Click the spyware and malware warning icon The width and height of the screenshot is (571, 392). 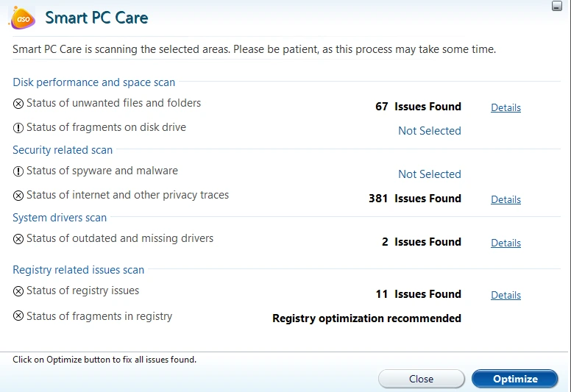click(x=18, y=171)
